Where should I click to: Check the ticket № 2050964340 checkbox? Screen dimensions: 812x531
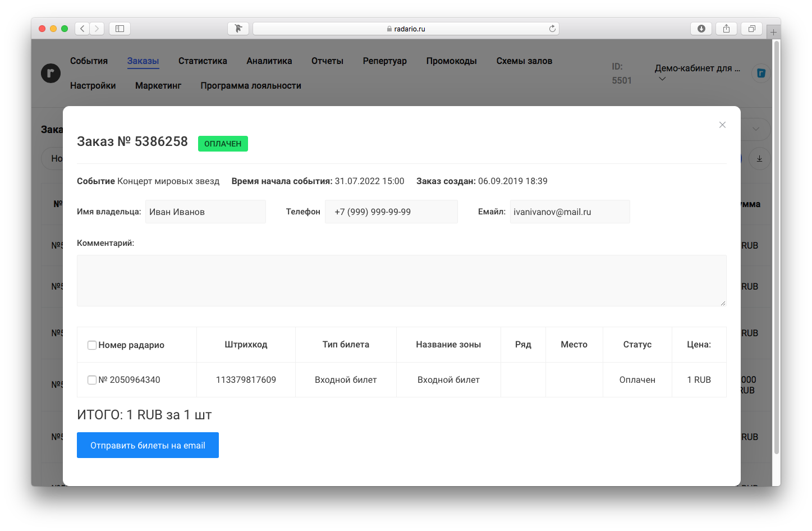coord(92,380)
